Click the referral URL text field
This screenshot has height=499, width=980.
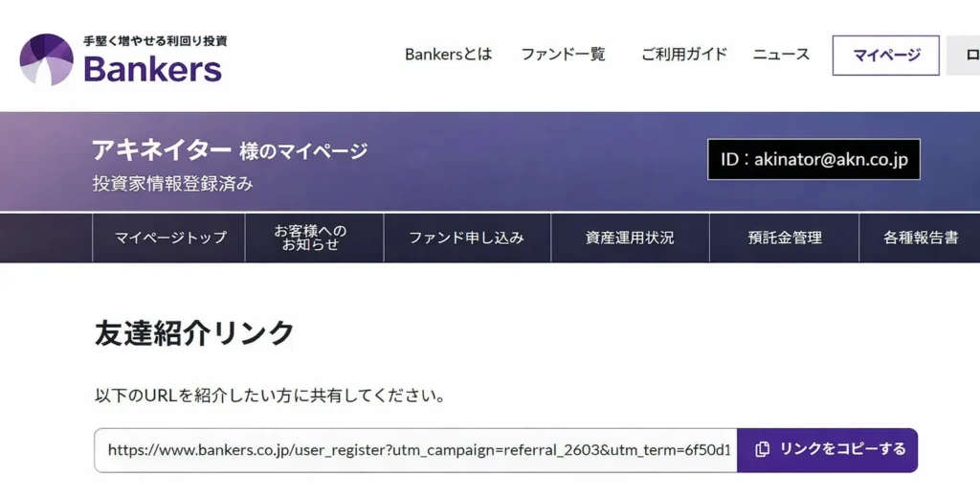click(x=416, y=450)
